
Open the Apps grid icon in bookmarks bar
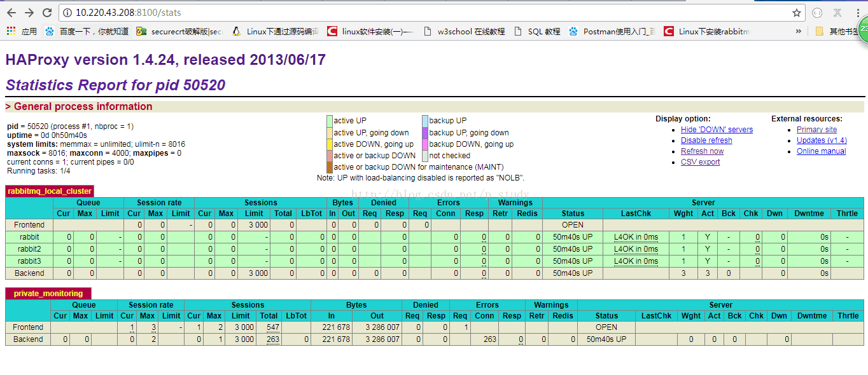pos(22,31)
